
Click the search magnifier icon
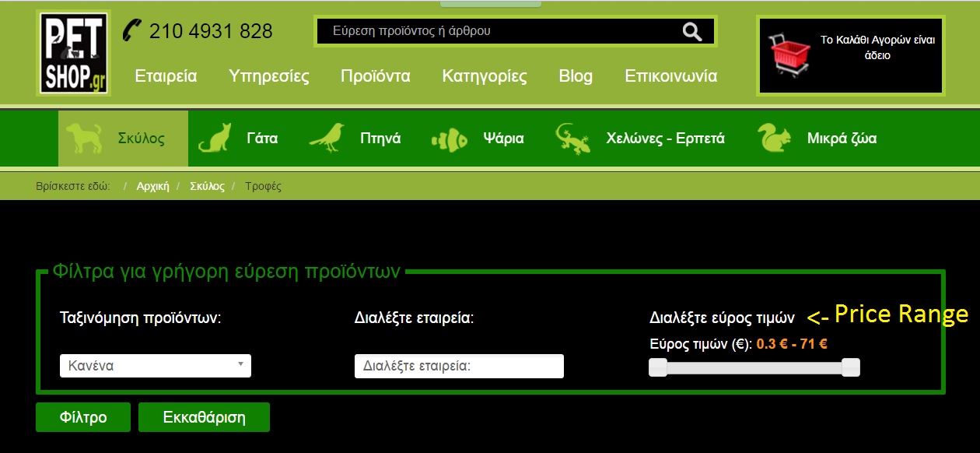click(x=691, y=31)
